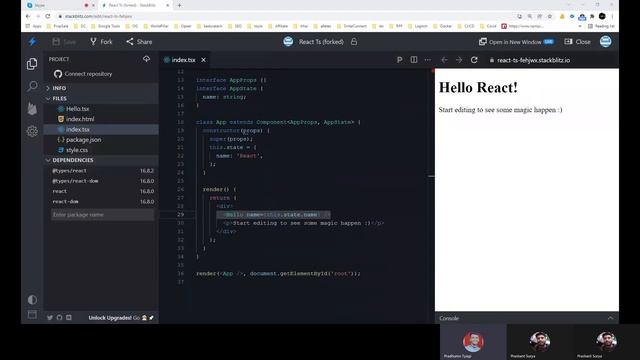Select the @types/react dependency

(x=101, y=171)
